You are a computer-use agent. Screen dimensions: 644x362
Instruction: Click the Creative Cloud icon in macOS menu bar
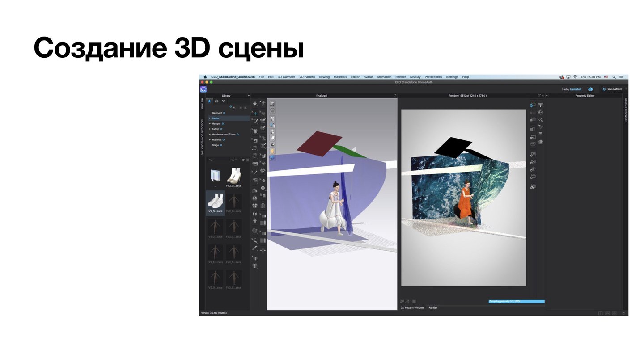pyautogui.click(x=562, y=77)
